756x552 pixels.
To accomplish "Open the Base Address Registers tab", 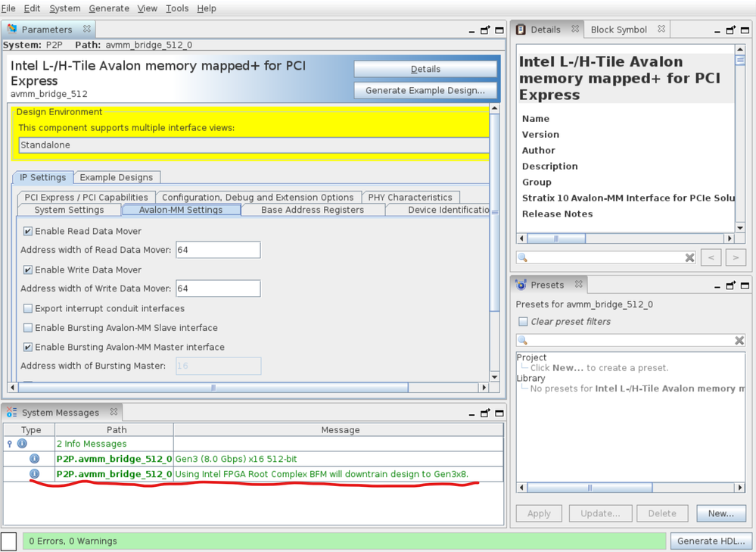I will pos(313,210).
